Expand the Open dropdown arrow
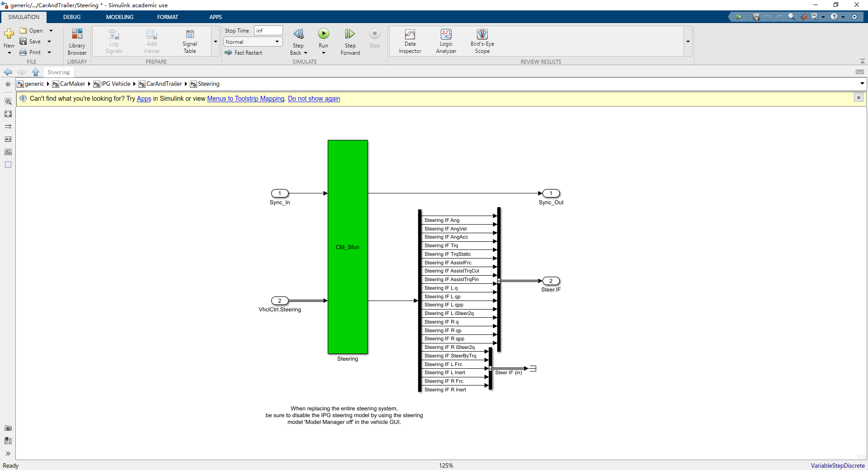The image size is (868, 470). [x=51, y=31]
